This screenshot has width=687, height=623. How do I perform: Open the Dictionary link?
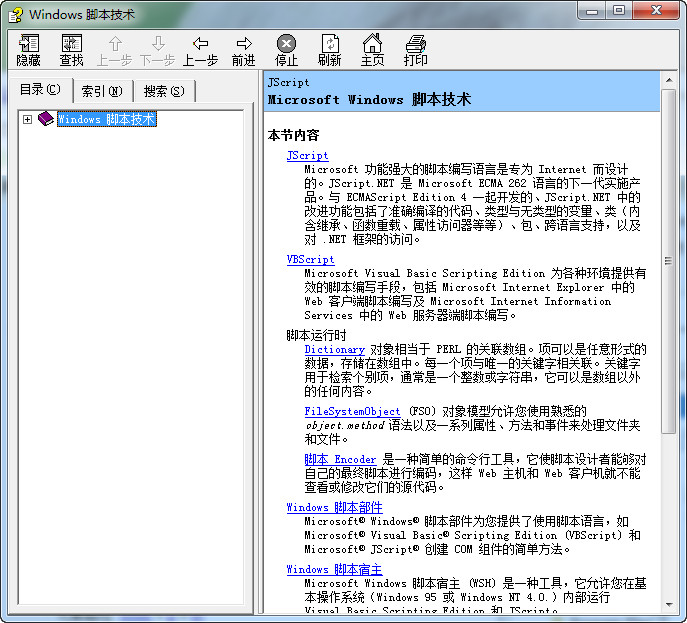334,349
